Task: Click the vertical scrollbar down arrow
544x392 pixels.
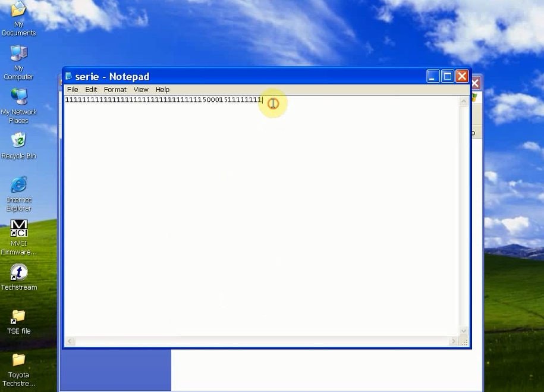Action: coord(464,331)
